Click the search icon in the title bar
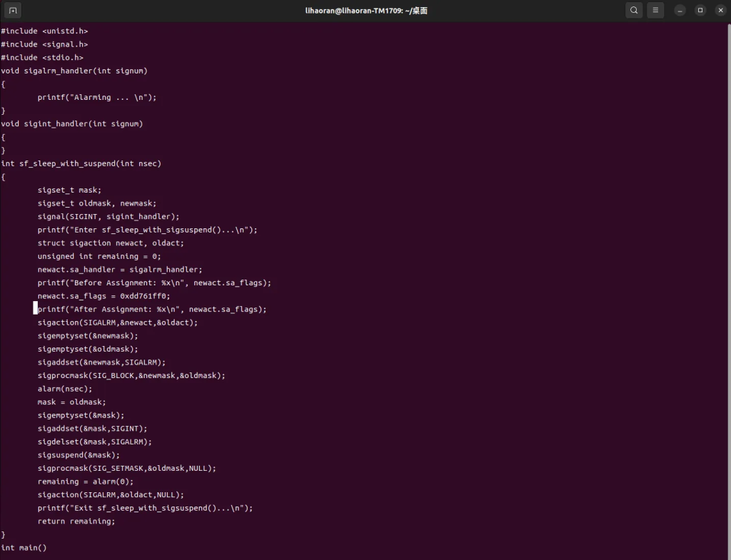 (634, 10)
